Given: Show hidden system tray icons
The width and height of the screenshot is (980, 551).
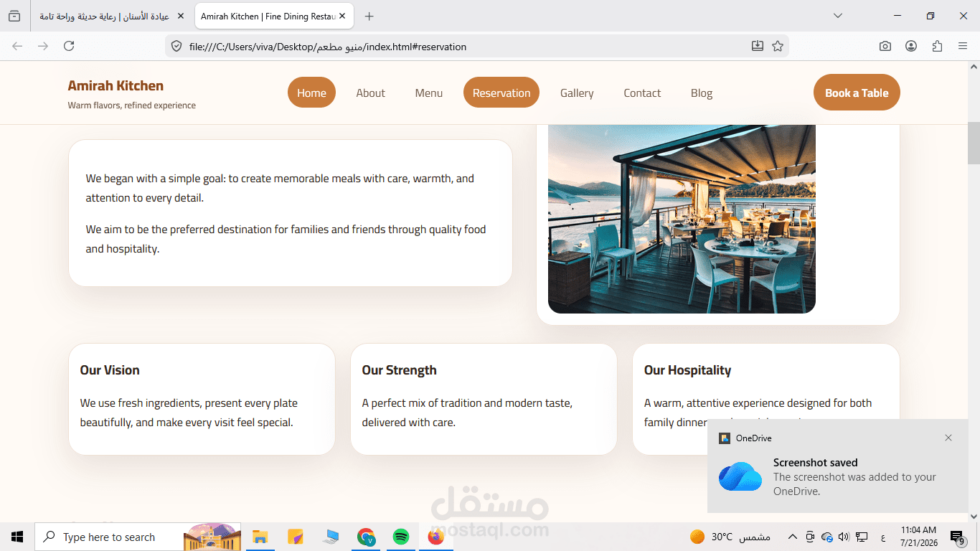Looking at the screenshot, I should point(793,537).
